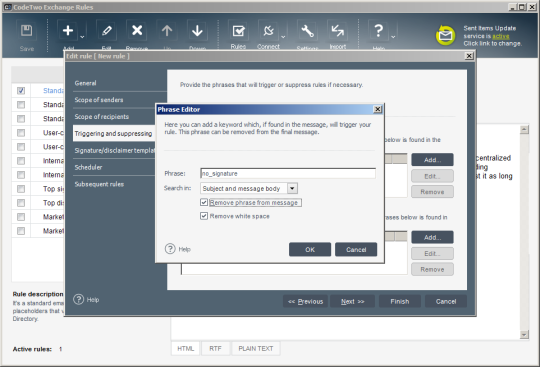This screenshot has width=540, height=367.
Task: Click the question mark Help toolbar icon
Action: (x=378, y=31)
